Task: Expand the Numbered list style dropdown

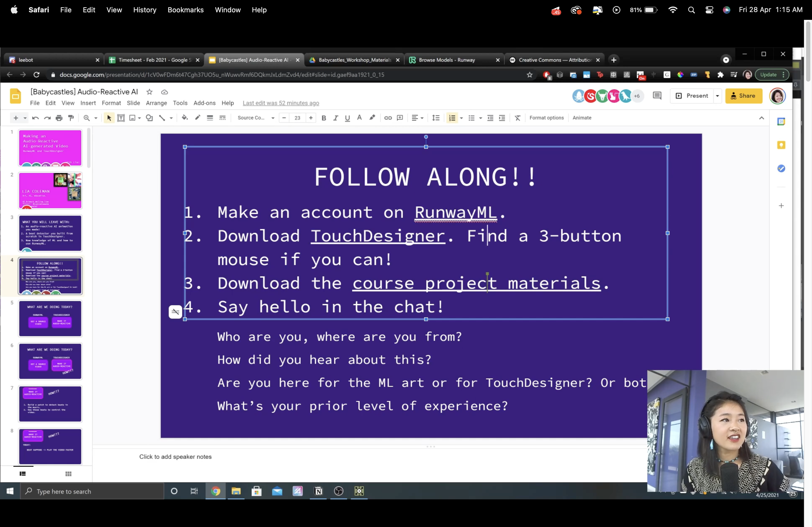Action: (x=461, y=118)
